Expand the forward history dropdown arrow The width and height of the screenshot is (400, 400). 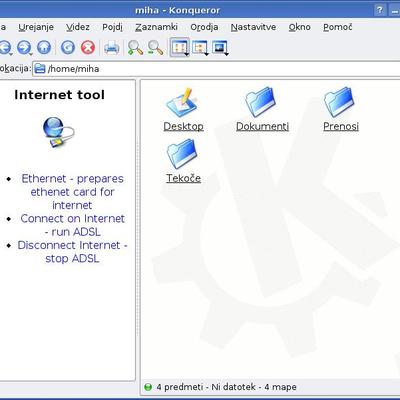tap(31, 54)
